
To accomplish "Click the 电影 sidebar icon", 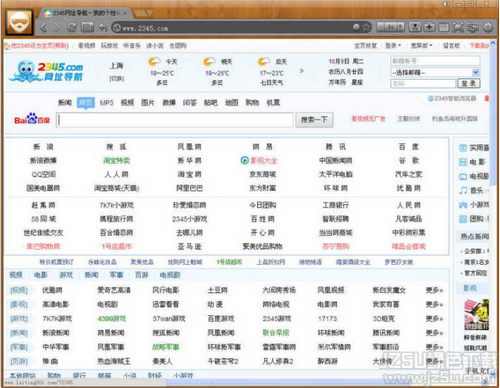I will tap(463, 162).
